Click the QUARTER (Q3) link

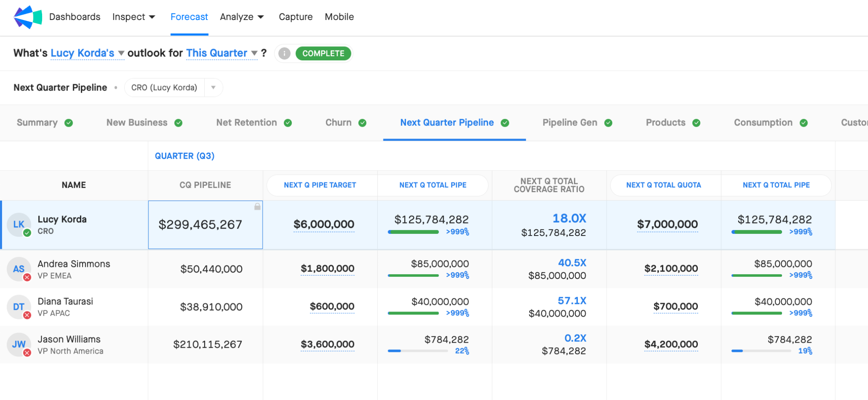point(185,156)
